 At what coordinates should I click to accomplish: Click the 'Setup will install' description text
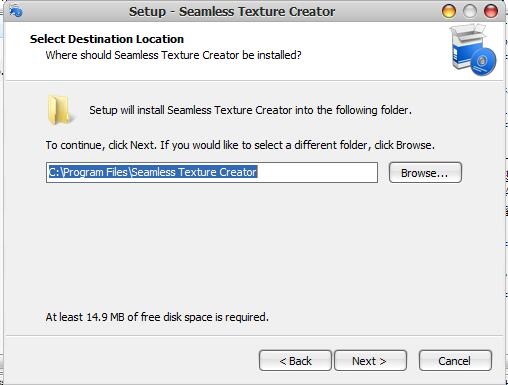250,110
